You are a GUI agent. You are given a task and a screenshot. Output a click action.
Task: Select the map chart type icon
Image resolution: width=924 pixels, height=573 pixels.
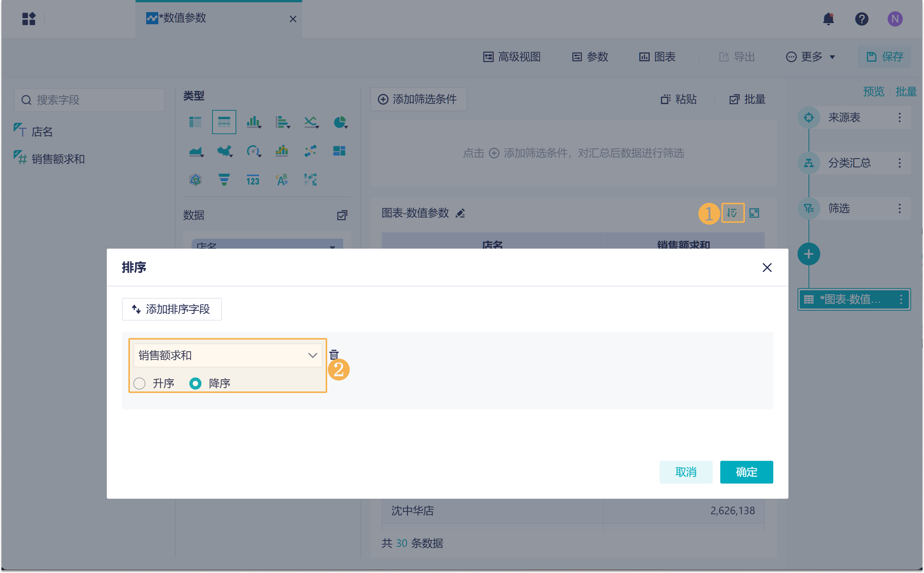tap(225, 151)
